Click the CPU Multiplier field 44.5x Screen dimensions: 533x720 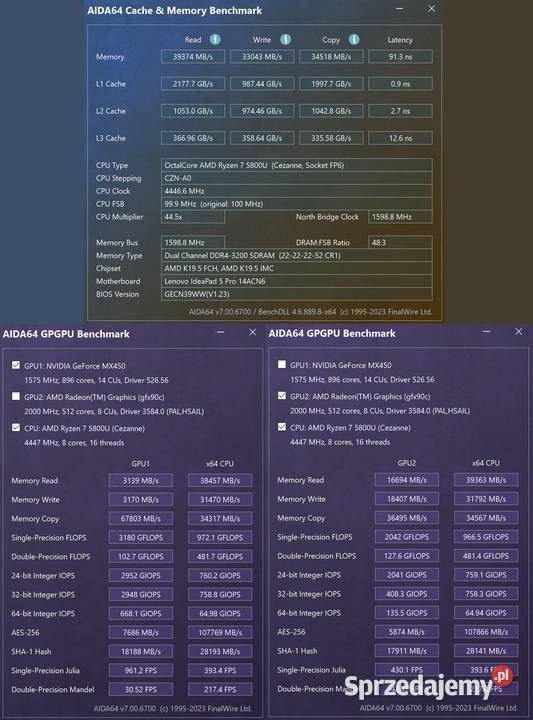point(193,216)
